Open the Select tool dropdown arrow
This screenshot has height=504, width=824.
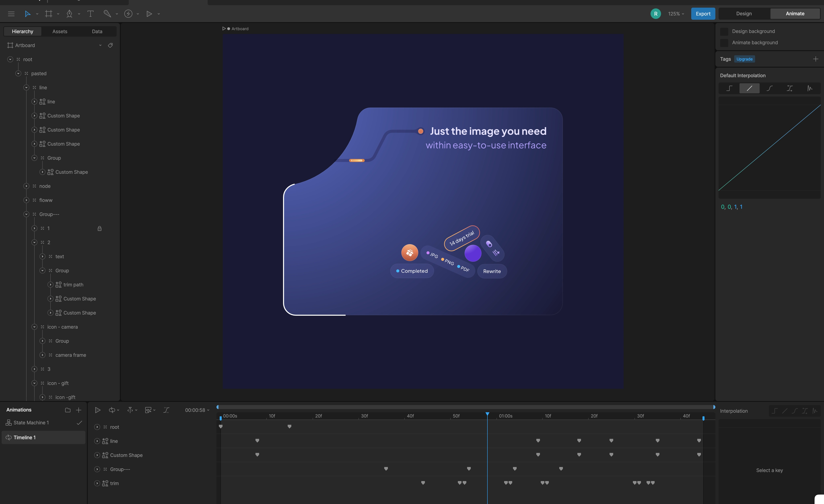click(x=37, y=14)
